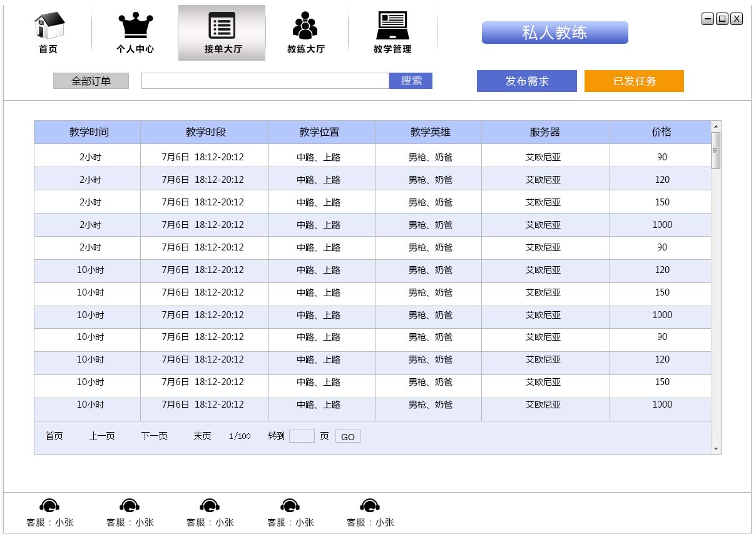
Task: Click the first 客服：小张 headset icon
Action: (x=49, y=505)
